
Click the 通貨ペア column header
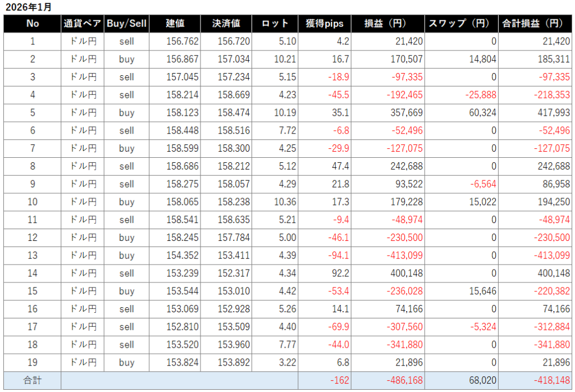[82, 24]
